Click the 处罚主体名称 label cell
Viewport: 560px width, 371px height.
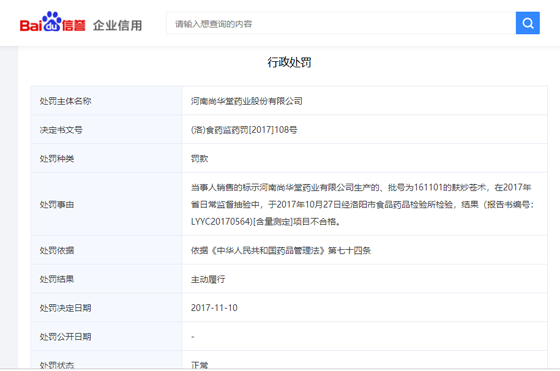[107, 101]
